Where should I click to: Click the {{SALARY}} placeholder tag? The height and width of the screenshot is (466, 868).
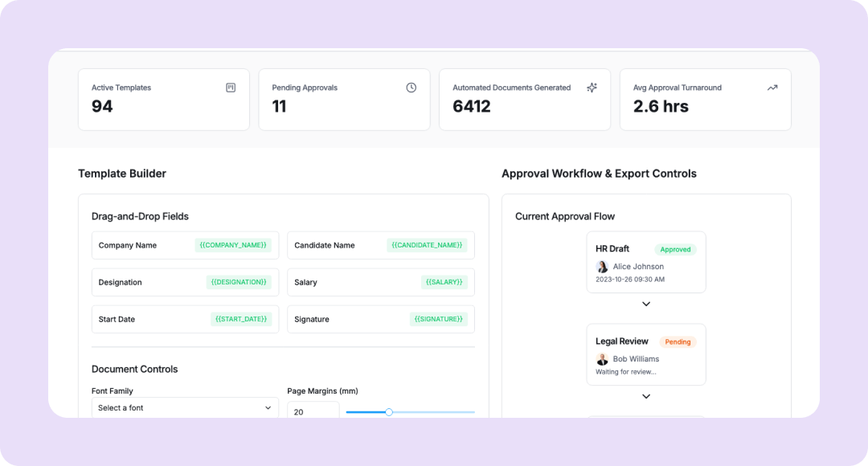[444, 283]
